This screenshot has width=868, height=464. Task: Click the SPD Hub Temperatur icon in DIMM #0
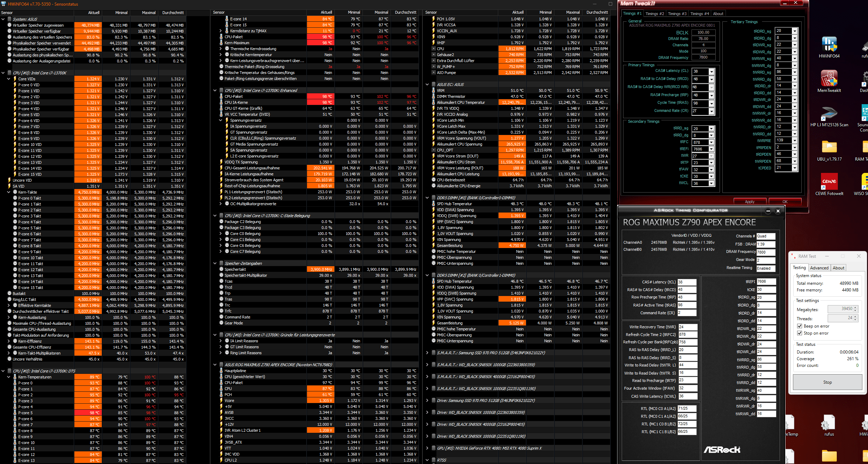(434, 204)
